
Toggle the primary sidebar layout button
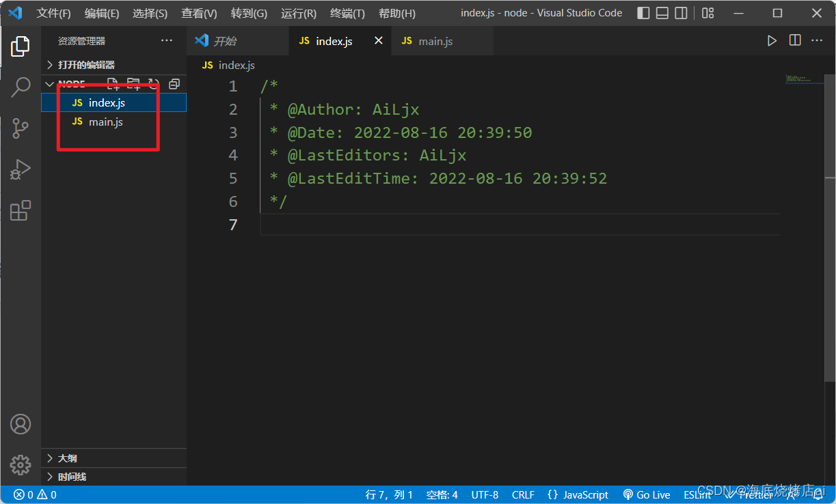643,13
